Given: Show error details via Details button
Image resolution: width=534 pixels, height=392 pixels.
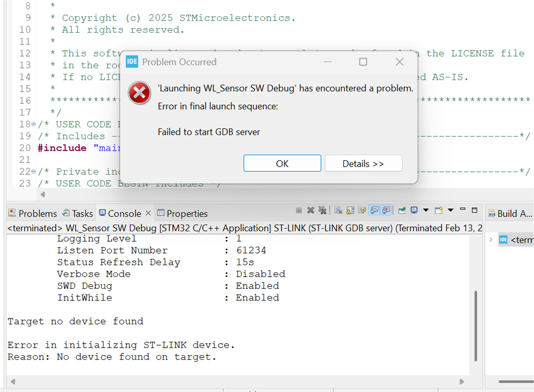Looking at the screenshot, I should click(363, 163).
